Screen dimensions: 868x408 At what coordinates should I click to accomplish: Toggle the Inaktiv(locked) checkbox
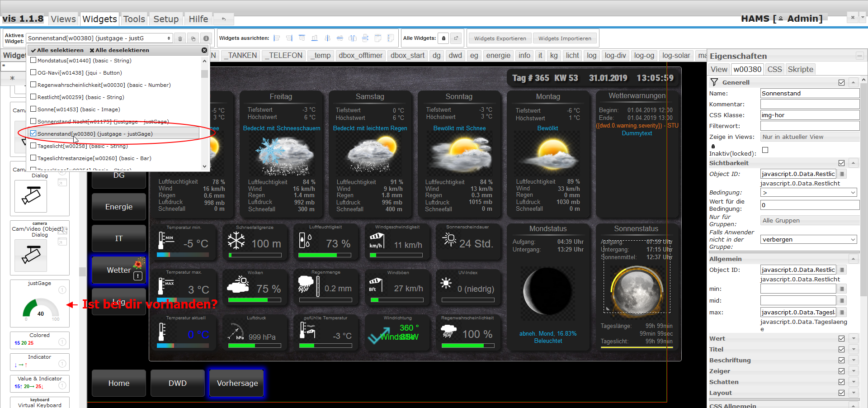(x=765, y=150)
